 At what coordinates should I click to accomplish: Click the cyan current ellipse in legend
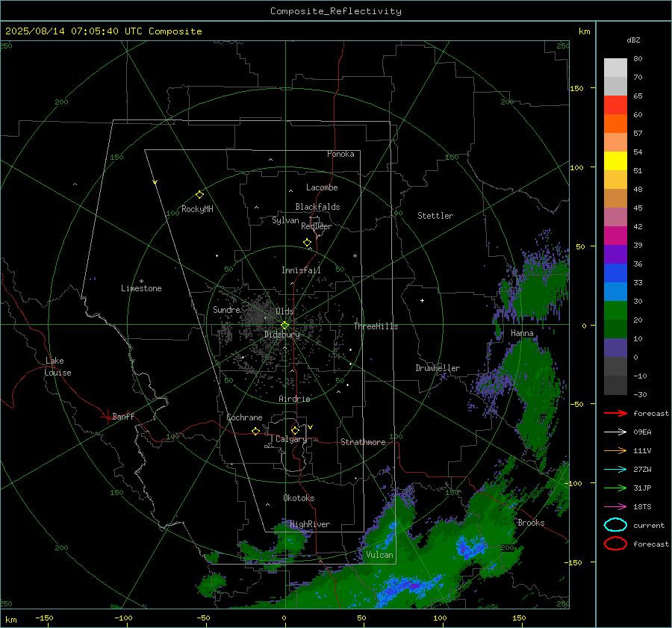615,525
